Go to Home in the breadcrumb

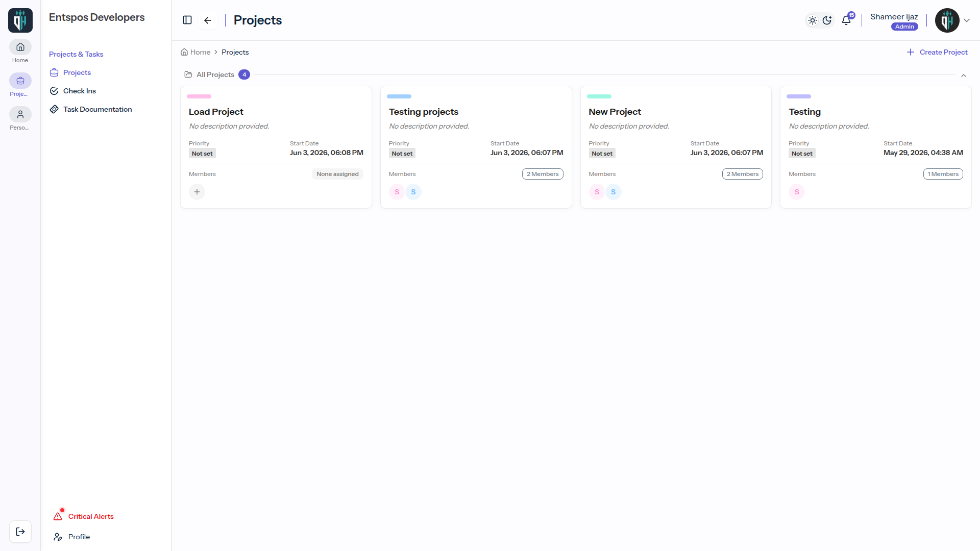(195, 52)
